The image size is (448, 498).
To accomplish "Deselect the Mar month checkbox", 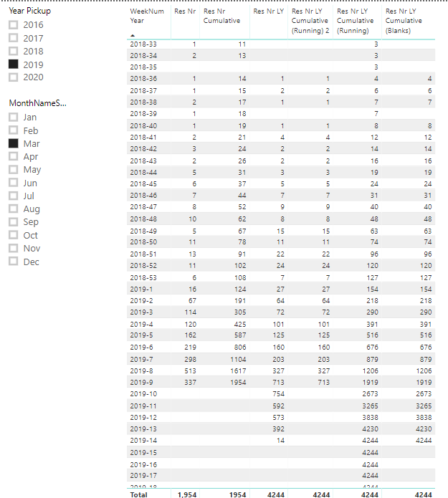I will pyautogui.click(x=14, y=143).
